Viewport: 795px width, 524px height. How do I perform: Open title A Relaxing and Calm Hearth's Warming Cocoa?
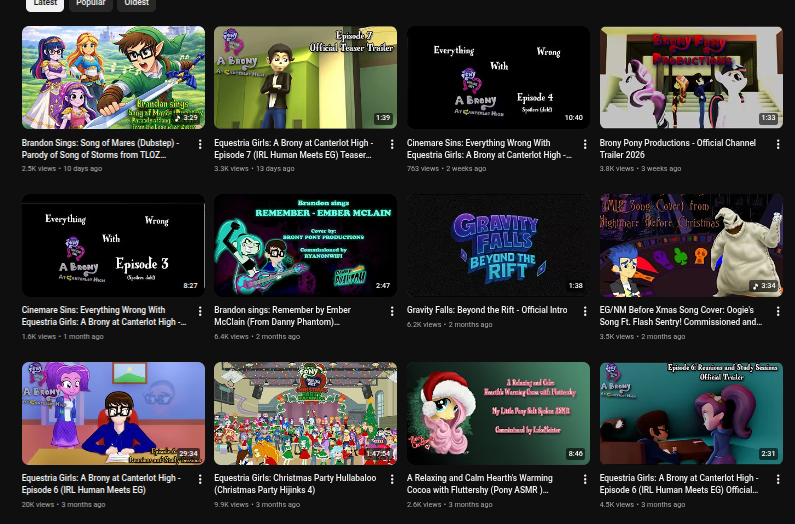point(480,483)
